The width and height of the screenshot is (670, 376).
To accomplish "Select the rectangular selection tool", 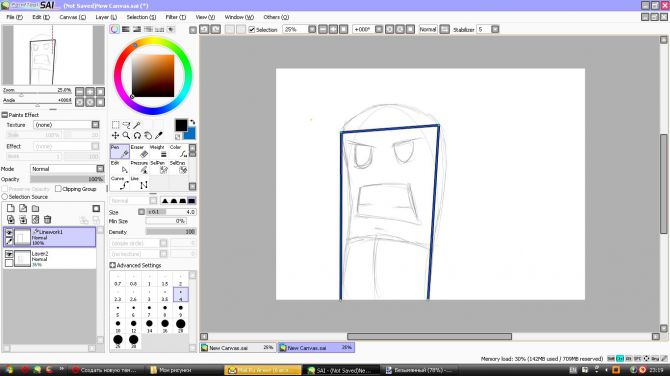I will [115, 125].
